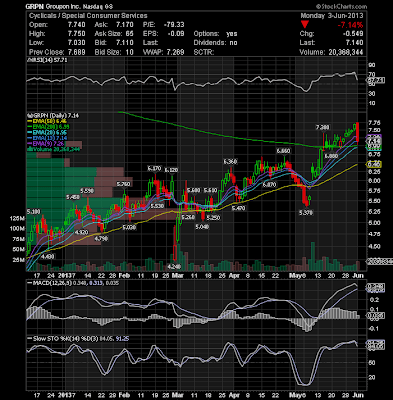The image size is (393, 400).
Task: Select the header Volume value 20,368,344
Action: 345,52
